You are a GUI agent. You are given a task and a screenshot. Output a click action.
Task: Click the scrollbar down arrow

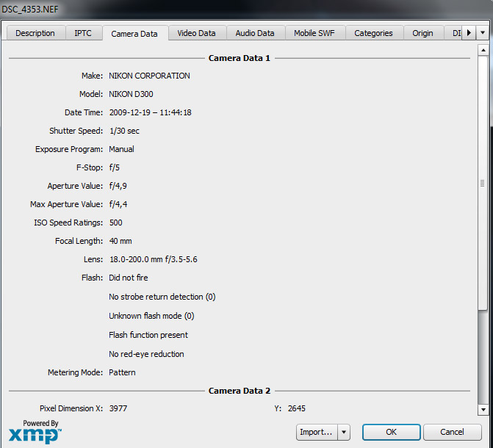[483, 409]
